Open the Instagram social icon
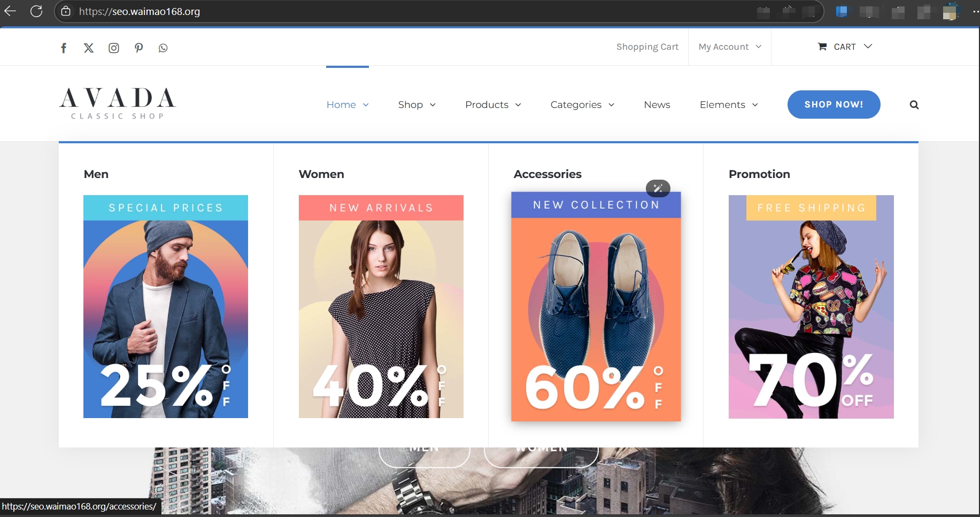980x517 pixels. [114, 48]
